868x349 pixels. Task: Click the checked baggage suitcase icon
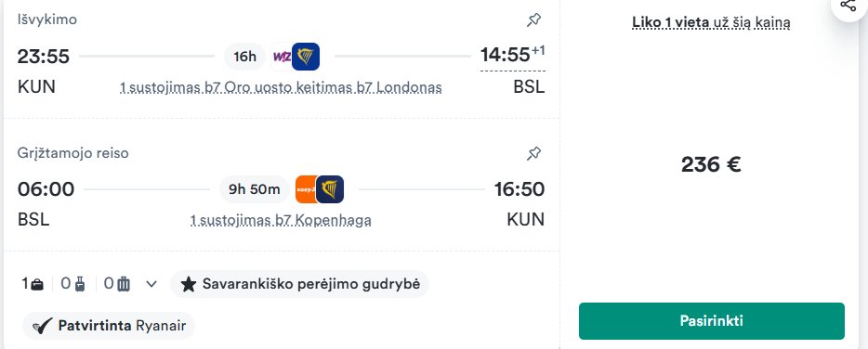click(124, 284)
